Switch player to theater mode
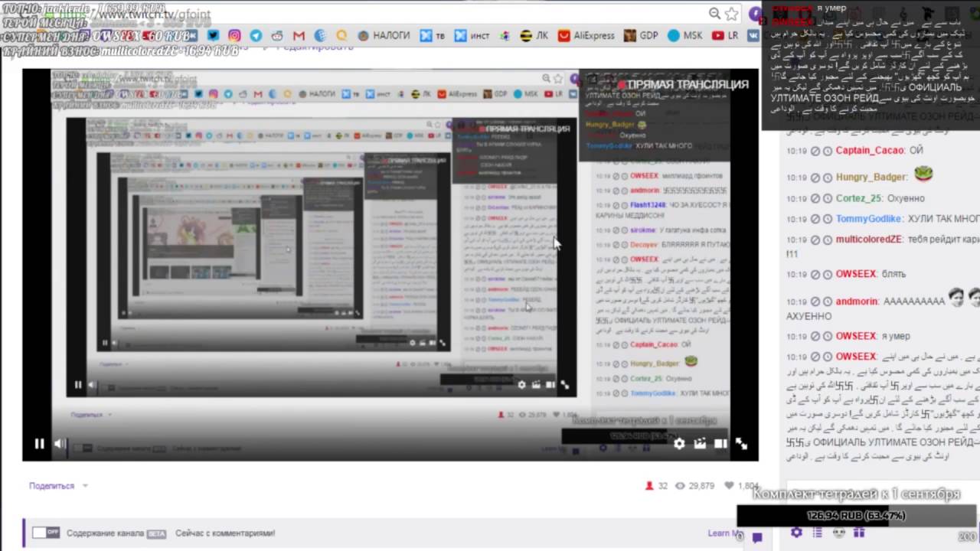980x551 pixels. (720, 443)
